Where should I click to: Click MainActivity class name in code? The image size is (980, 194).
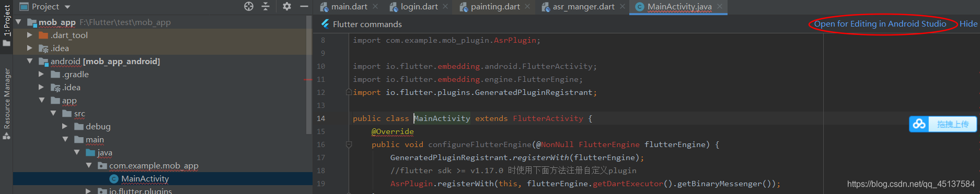[x=442, y=118]
